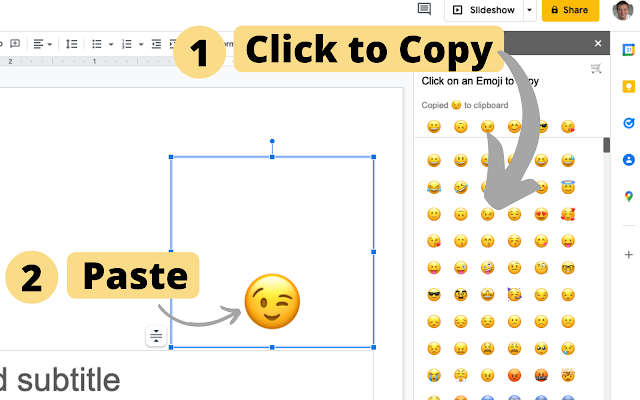Start the Slideshow presentation
This screenshot has height=400, width=640.
coord(484,10)
